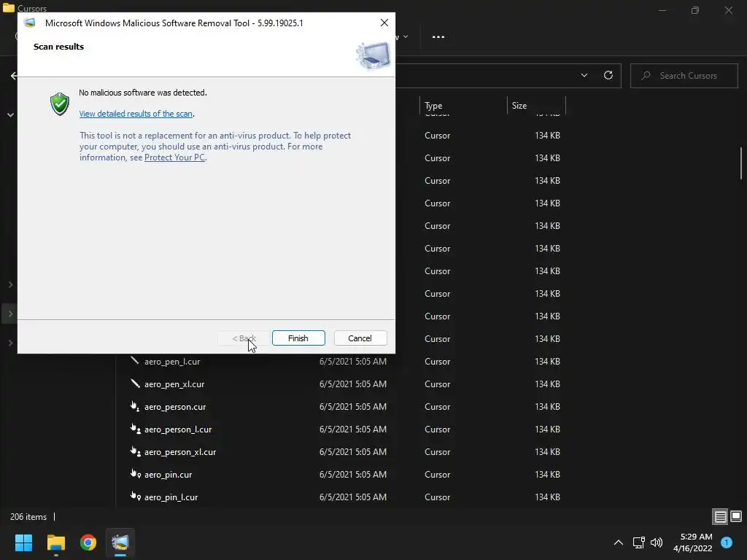Click the size value of aero_pin_l.cur
The height and width of the screenshot is (560, 747).
(547, 497)
